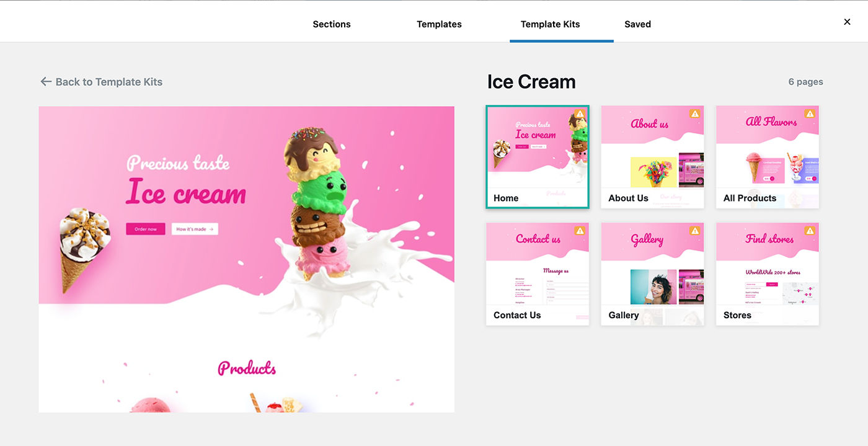Go to the Saved tab
Screen dimensions: 868x446
point(637,24)
